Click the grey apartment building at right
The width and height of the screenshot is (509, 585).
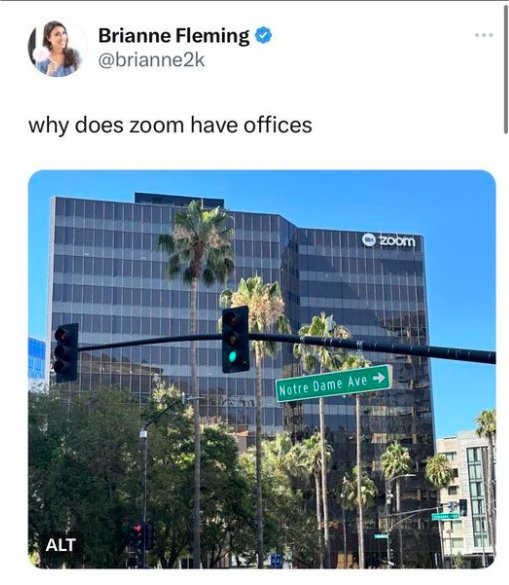[466, 498]
